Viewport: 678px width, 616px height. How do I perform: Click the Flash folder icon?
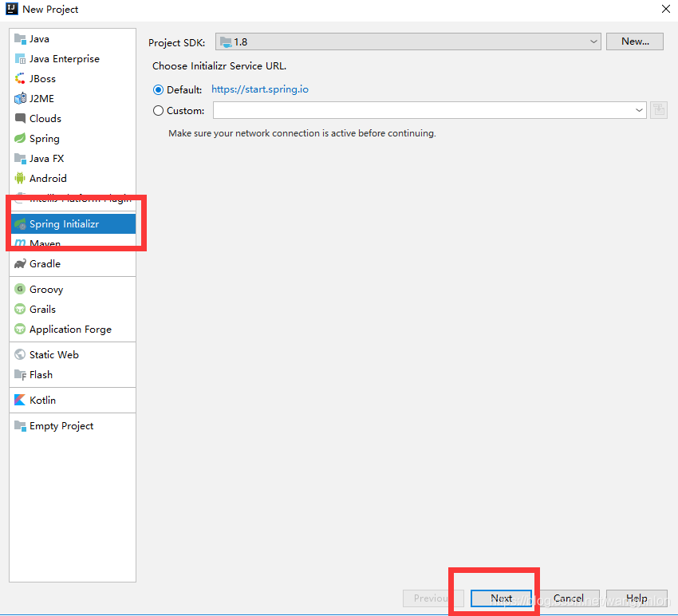pos(20,374)
